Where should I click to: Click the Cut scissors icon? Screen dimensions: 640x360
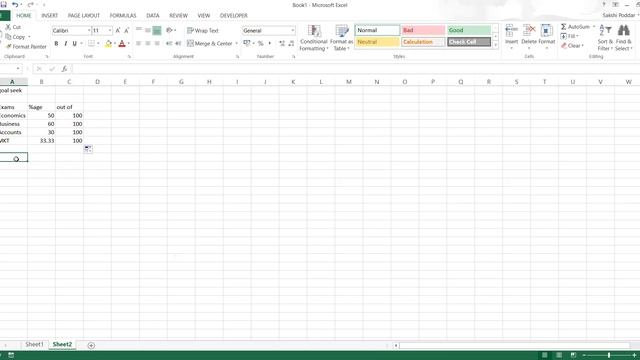[x=8, y=27]
